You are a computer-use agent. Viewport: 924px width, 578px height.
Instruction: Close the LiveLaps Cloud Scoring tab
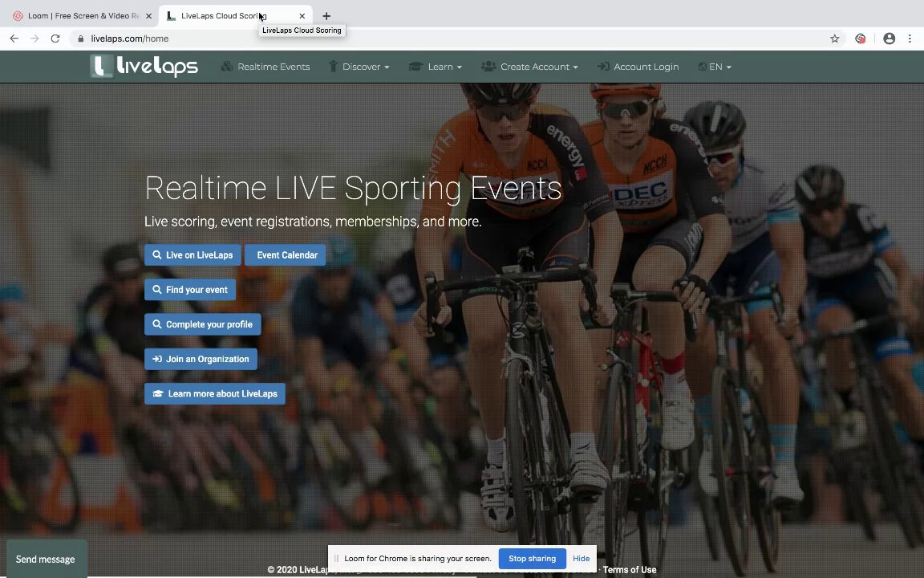click(x=302, y=16)
